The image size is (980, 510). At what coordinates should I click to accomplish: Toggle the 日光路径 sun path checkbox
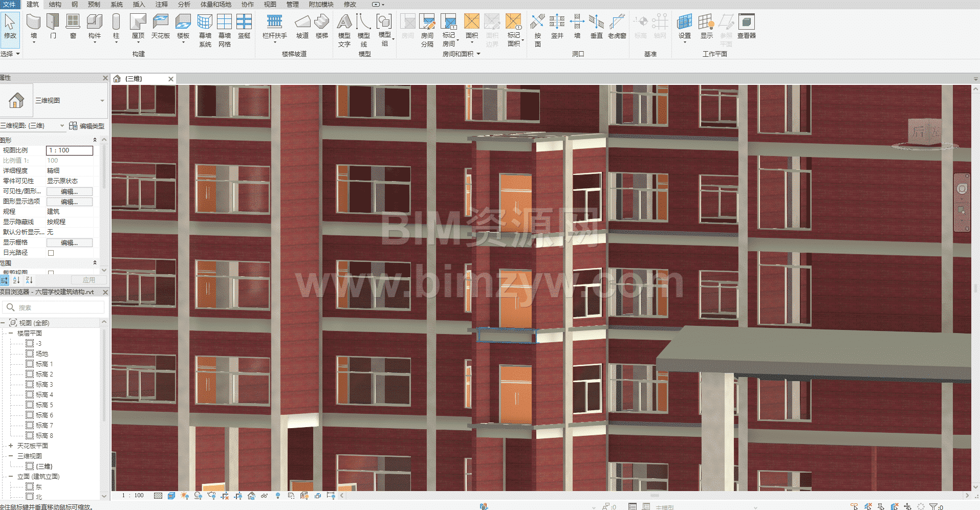(51, 253)
